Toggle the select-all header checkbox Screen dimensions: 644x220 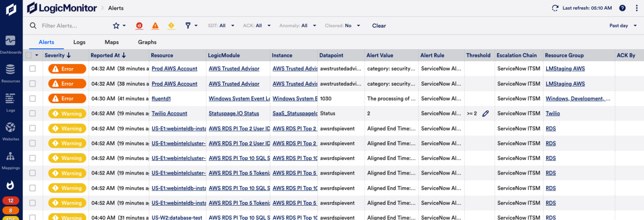29,55
